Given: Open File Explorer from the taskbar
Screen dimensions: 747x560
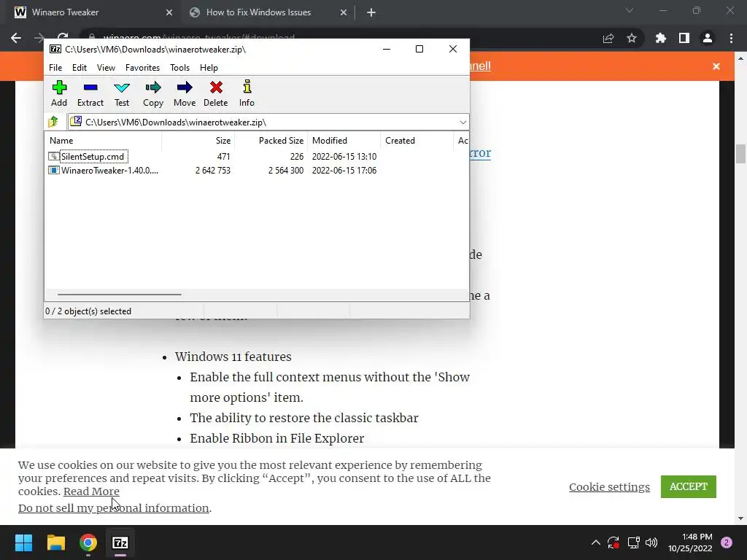Looking at the screenshot, I should click(x=55, y=542).
